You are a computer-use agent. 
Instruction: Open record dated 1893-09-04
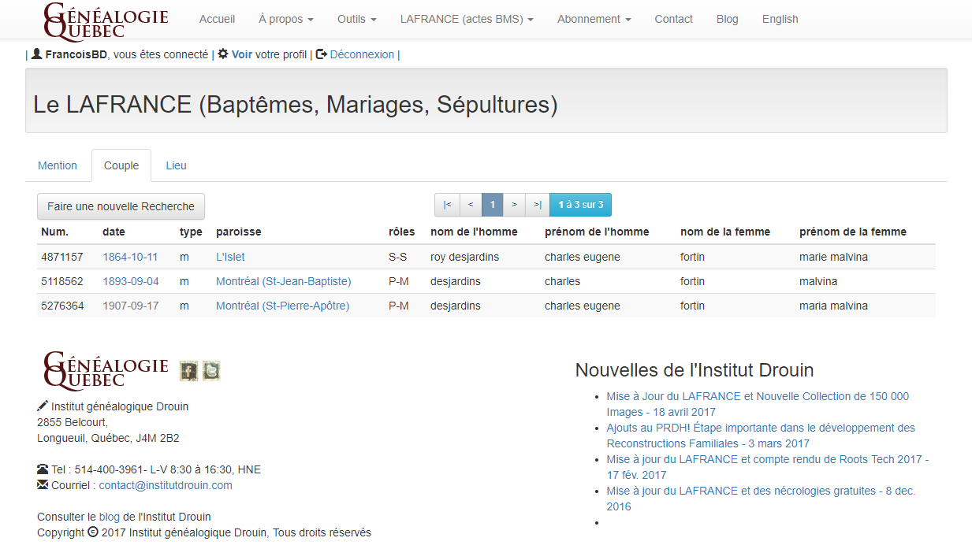point(130,281)
